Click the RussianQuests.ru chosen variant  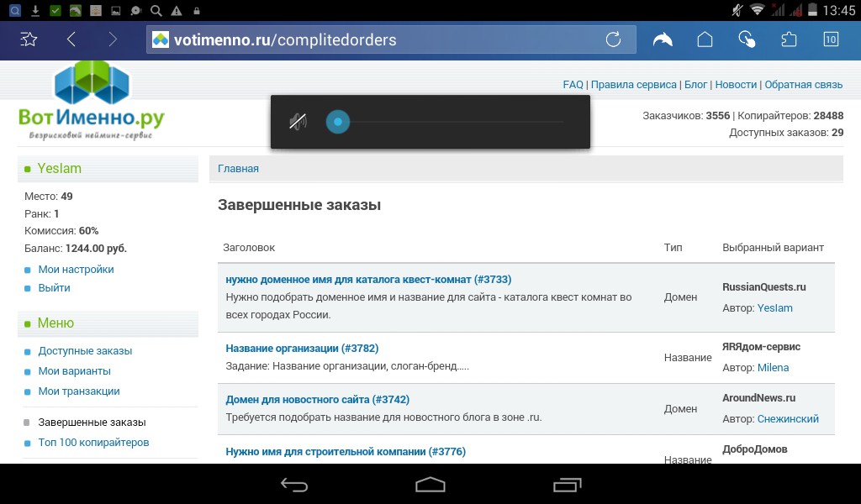click(x=764, y=286)
